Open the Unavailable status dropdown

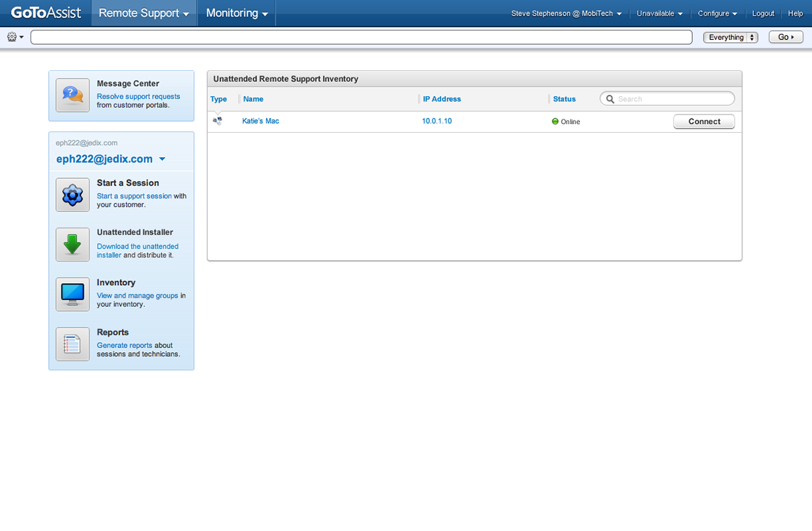pyautogui.click(x=659, y=14)
